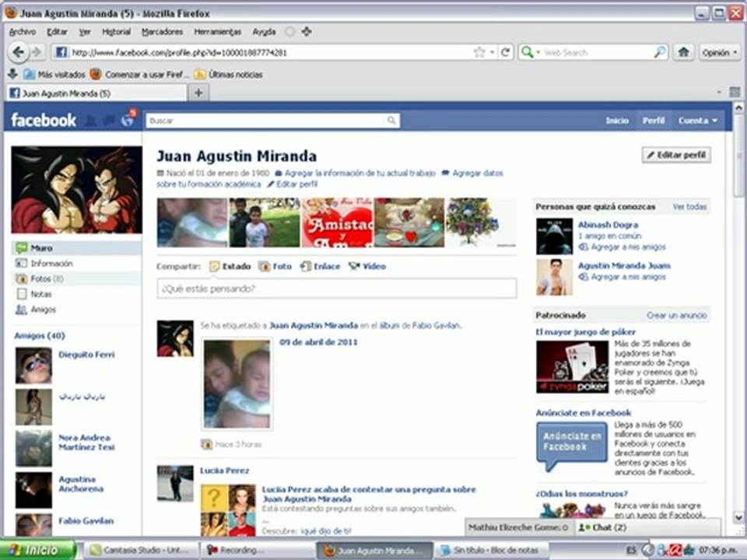Click the ¿Qué estás pensando? status field
747x560 pixels.
coord(336,289)
